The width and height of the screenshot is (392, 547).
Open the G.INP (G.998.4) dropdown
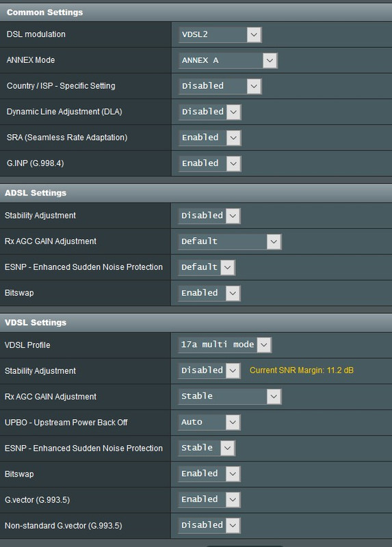point(209,163)
